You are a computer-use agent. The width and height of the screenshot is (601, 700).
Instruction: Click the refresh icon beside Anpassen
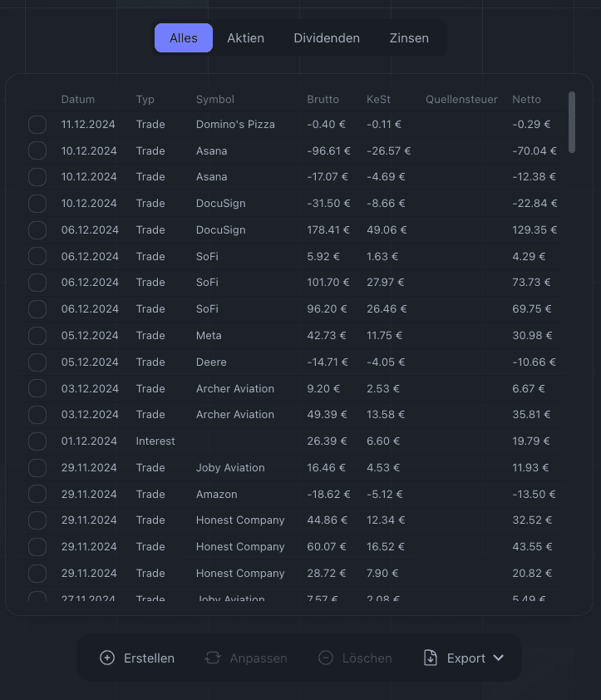tap(213, 658)
